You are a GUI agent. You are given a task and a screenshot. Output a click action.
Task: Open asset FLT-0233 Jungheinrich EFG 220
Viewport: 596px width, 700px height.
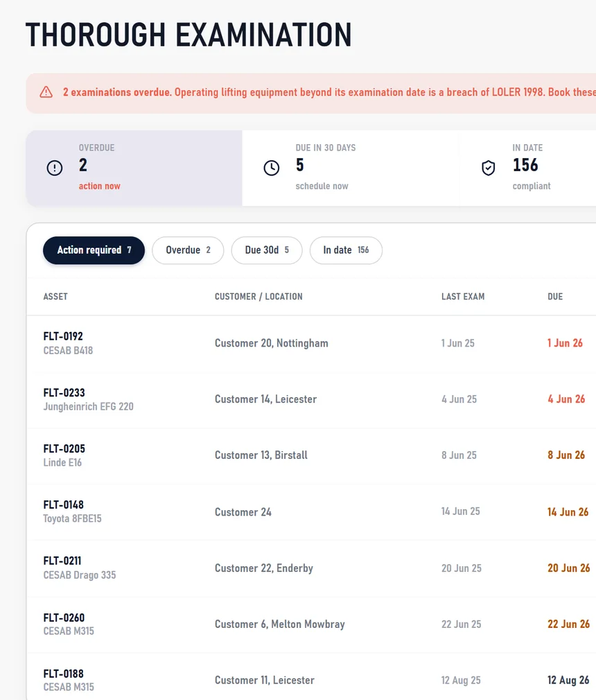tap(311, 399)
